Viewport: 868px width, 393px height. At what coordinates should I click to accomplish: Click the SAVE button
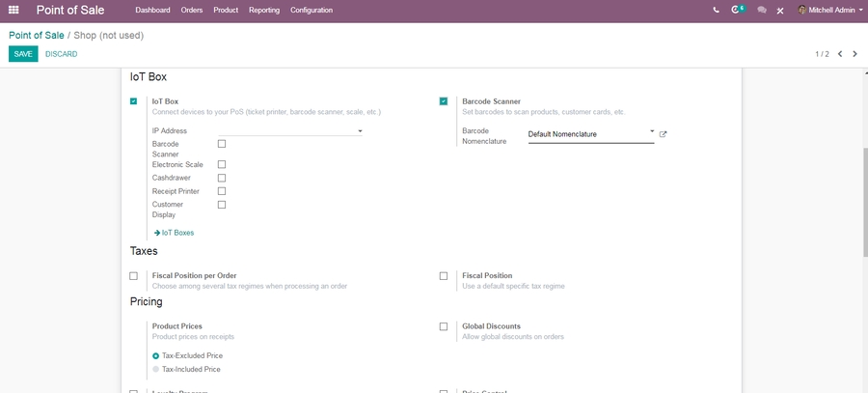23,54
